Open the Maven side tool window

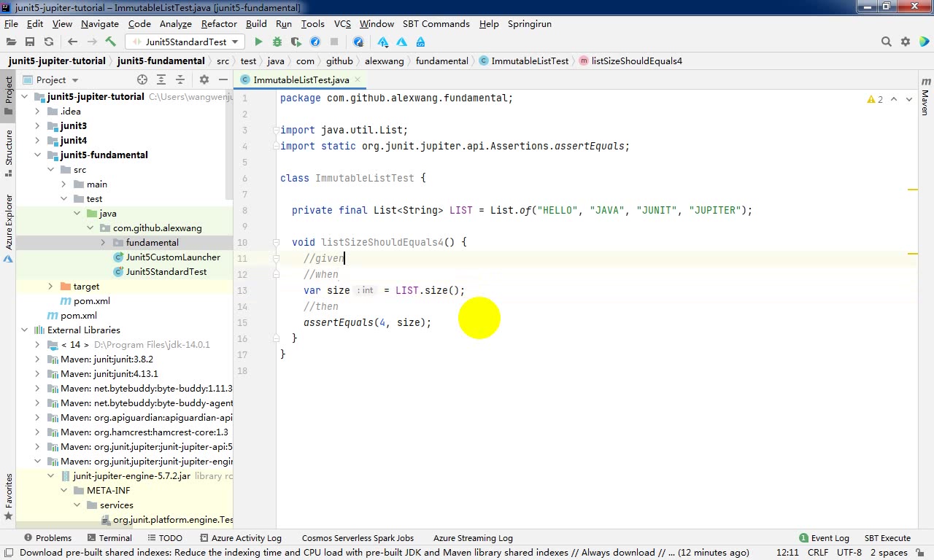click(925, 97)
